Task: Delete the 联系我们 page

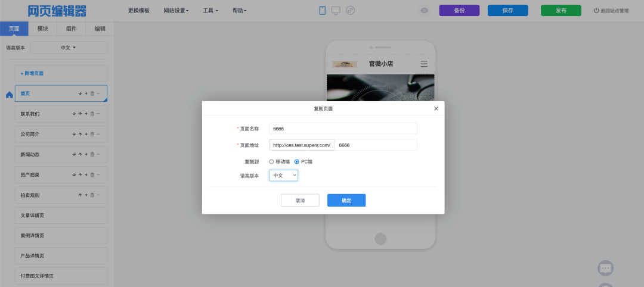Action: (x=92, y=114)
